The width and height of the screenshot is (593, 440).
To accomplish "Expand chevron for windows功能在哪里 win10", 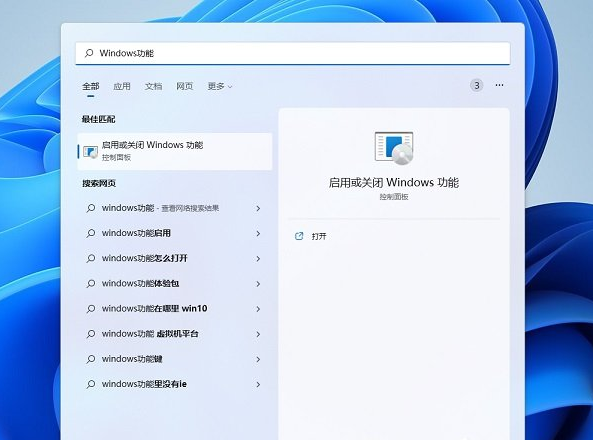I will pyautogui.click(x=258, y=309).
